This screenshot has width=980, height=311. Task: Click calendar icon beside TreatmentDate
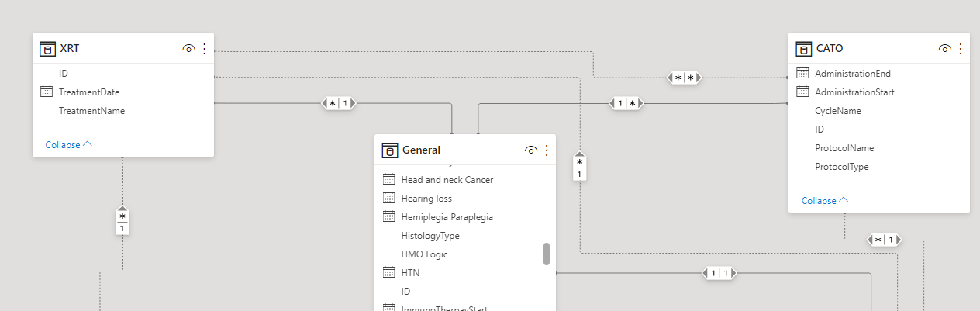(x=47, y=92)
